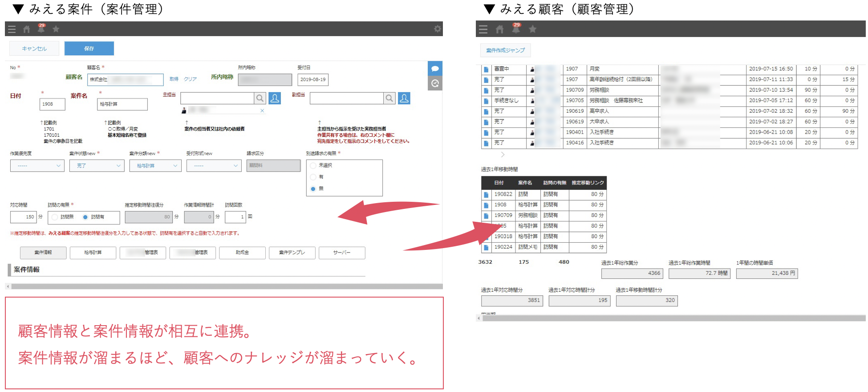Open the 案件状態new dropdown showing 完了
868x392 pixels.
[97, 166]
